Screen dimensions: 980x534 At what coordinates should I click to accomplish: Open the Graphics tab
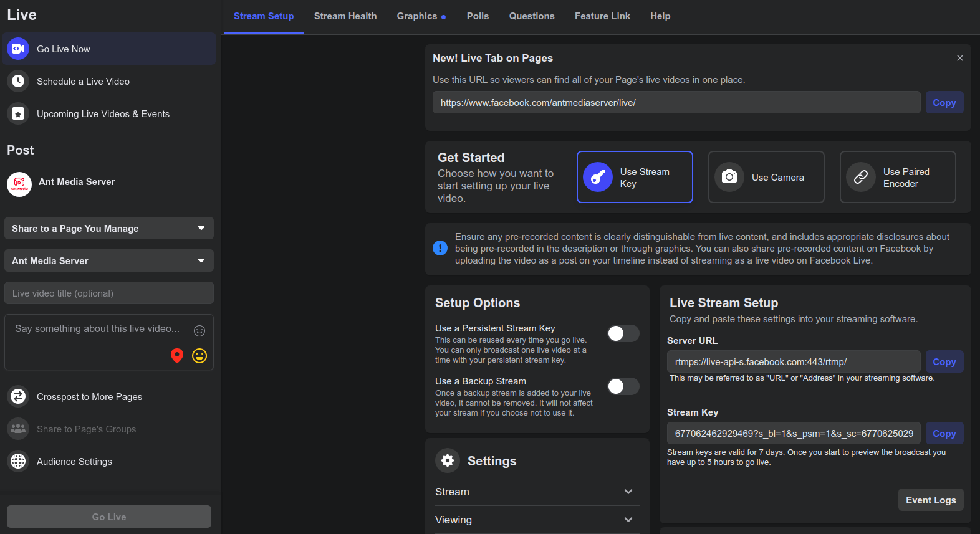421,16
